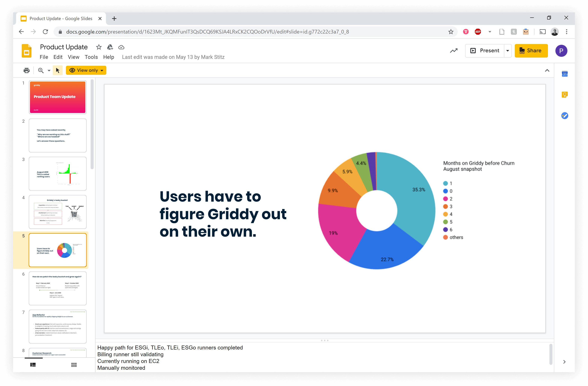Click the cast media icon
This screenshot has height=386, width=588.
pyautogui.click(x=542, y=32)
